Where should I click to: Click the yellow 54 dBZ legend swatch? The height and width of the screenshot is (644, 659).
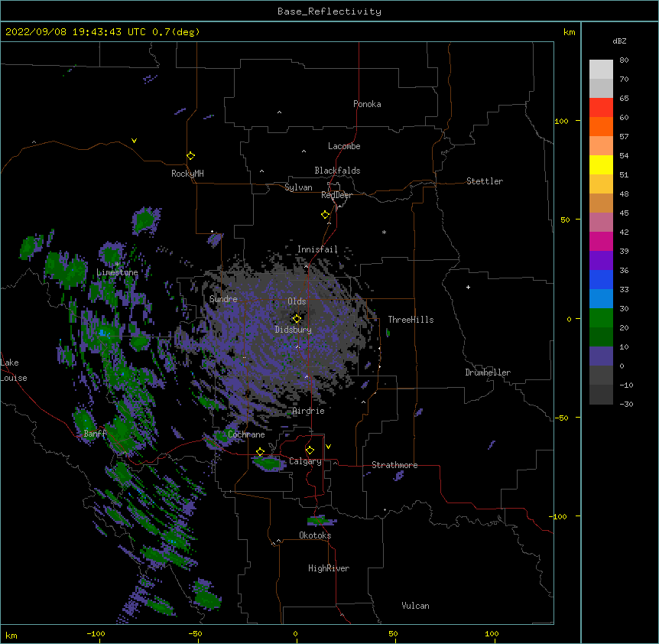(601, 164)
